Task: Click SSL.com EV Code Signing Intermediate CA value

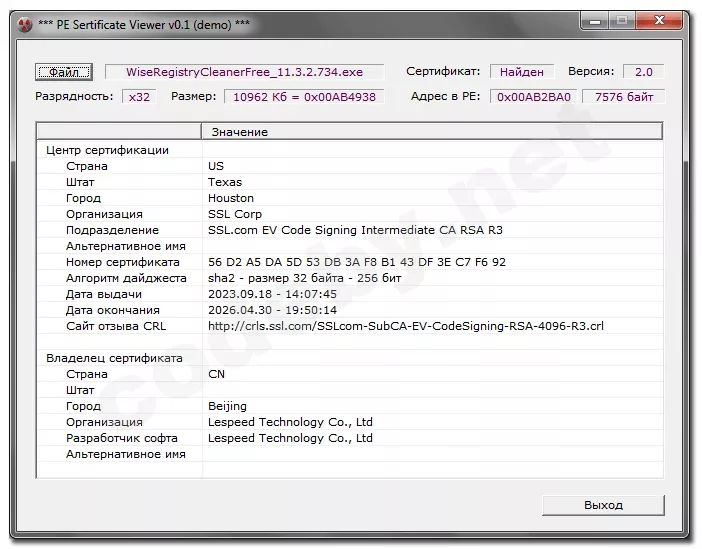Action: [x=355, y=230]
